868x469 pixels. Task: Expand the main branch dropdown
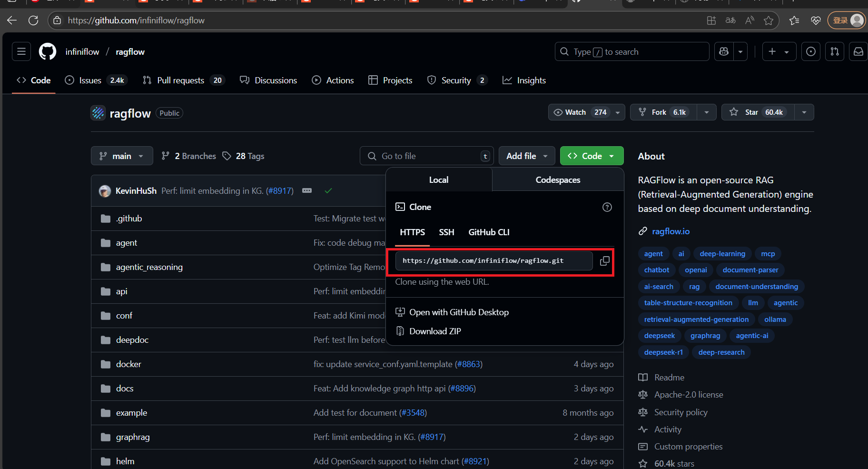[122, 156]
